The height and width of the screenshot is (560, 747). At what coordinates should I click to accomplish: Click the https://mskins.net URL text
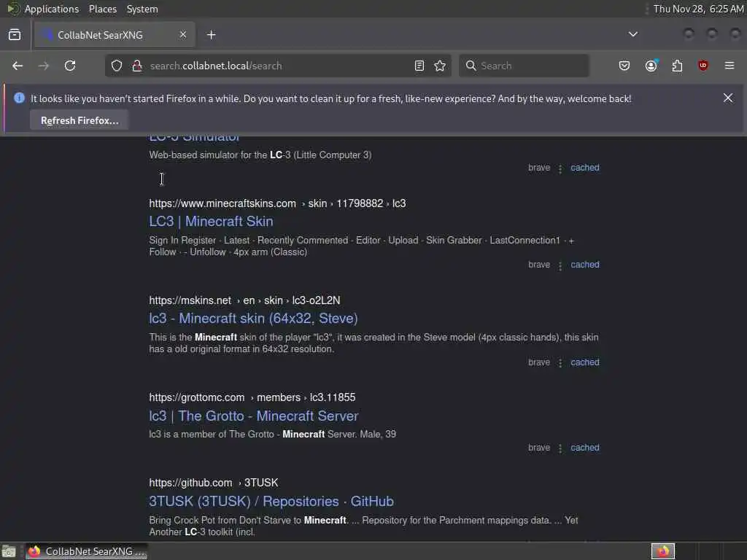coord(190,300)
